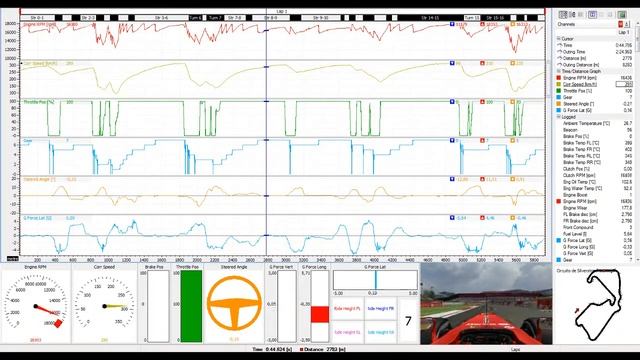Select the 'Str 0-1' track section
The image size is (640, 360).
pyautogui.click(x=37, y=18)
